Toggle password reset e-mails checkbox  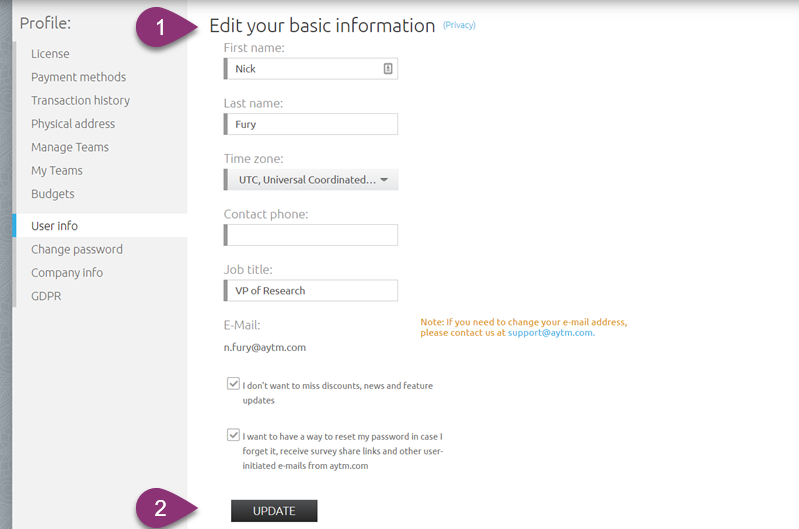click(233, 435)
